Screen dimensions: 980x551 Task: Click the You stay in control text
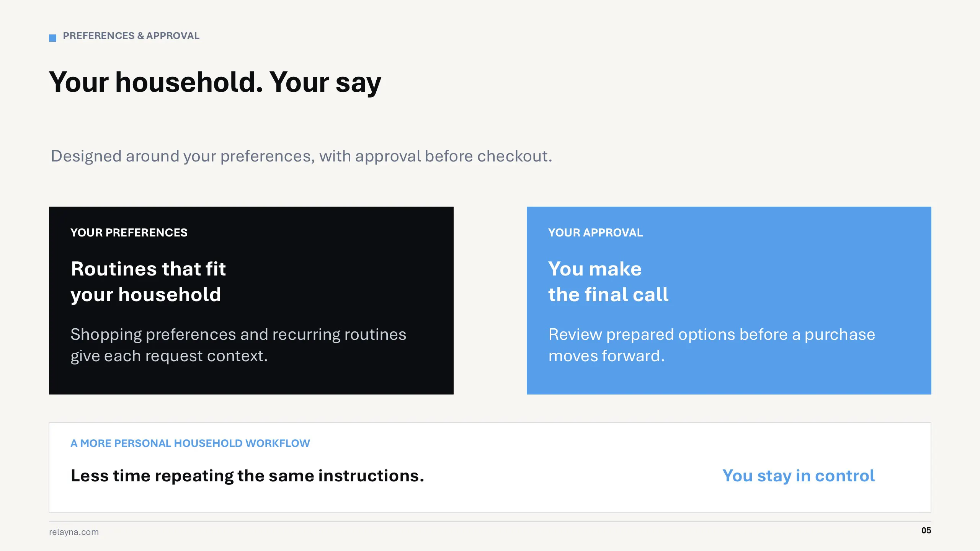tap(799, 476)
